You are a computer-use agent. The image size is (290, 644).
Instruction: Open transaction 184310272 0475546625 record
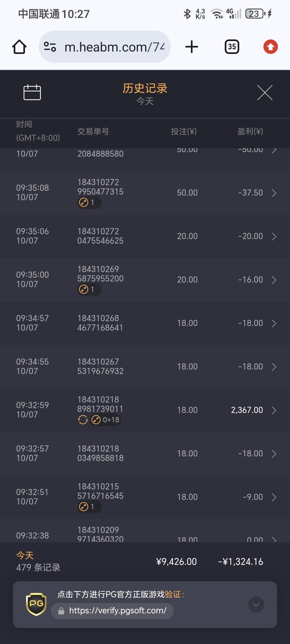(100, 236)
